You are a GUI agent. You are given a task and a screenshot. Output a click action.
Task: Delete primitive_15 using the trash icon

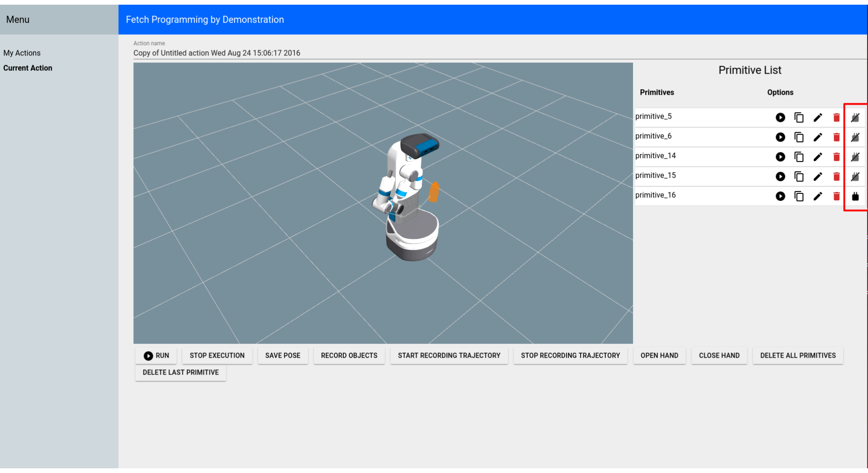click(837, 176)
